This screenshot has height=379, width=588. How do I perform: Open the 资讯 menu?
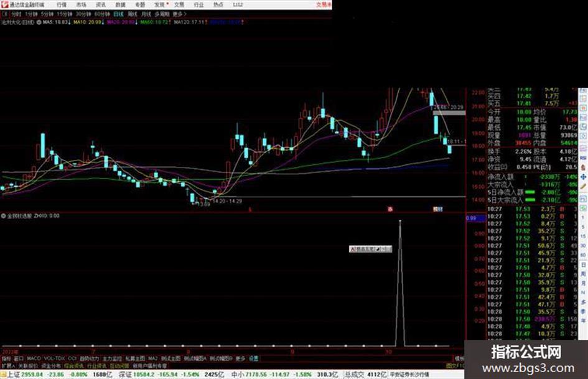101,4
